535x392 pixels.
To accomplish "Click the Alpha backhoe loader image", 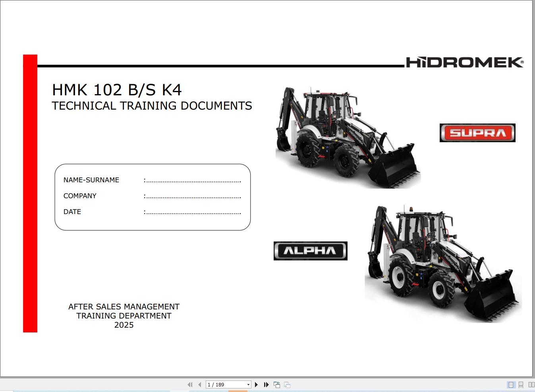I will 443,263.
